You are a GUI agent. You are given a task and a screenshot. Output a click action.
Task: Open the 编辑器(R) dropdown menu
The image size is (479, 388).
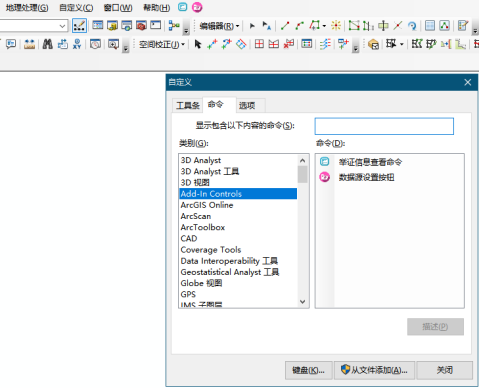click(x=219, y=26)
